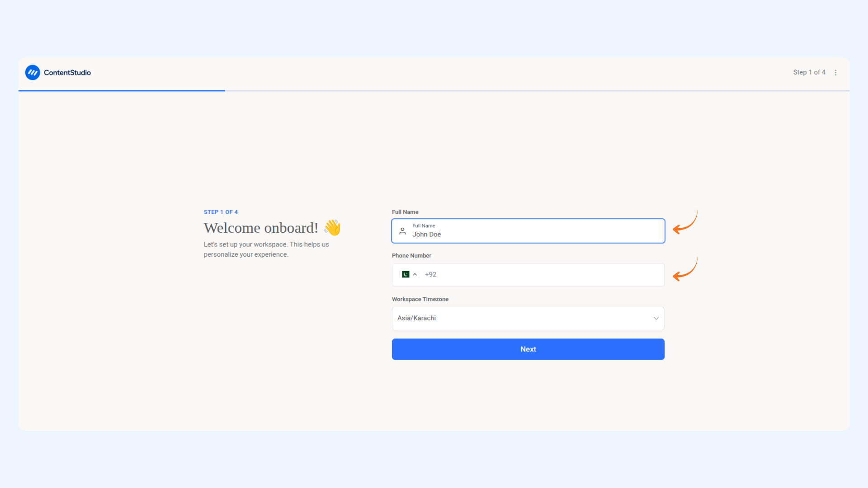Open the three-dot options menu

pyautogui.click(x=835, y=72)
